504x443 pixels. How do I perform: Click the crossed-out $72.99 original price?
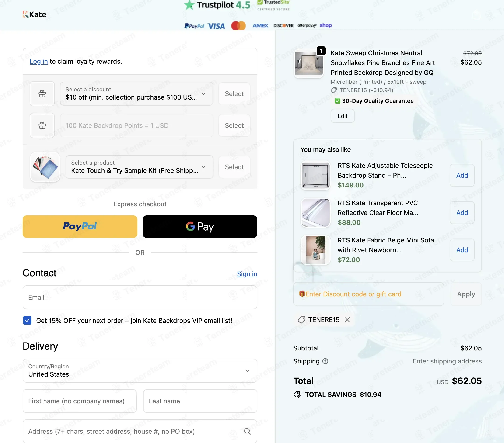pyautogui.click(x=472, y=53)
